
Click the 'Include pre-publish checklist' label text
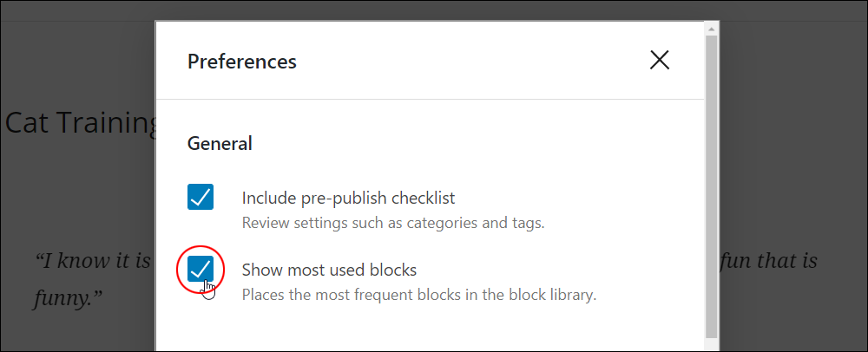(348, 198)
